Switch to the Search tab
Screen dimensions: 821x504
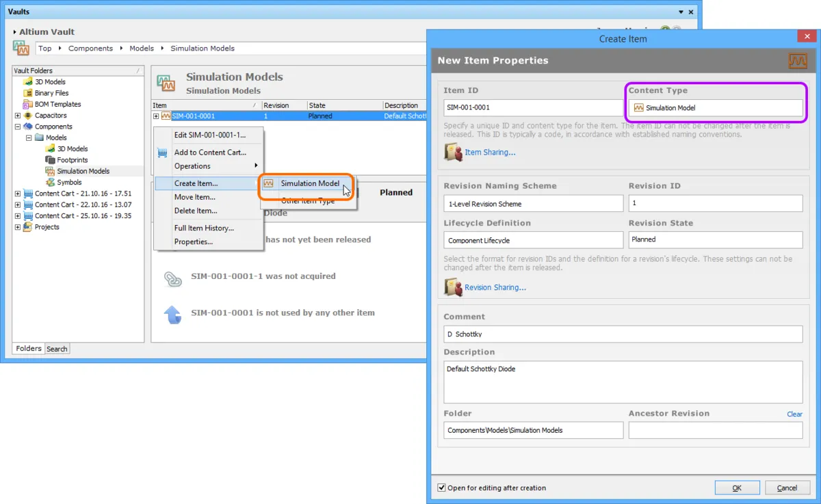click(x=57, y=349)
